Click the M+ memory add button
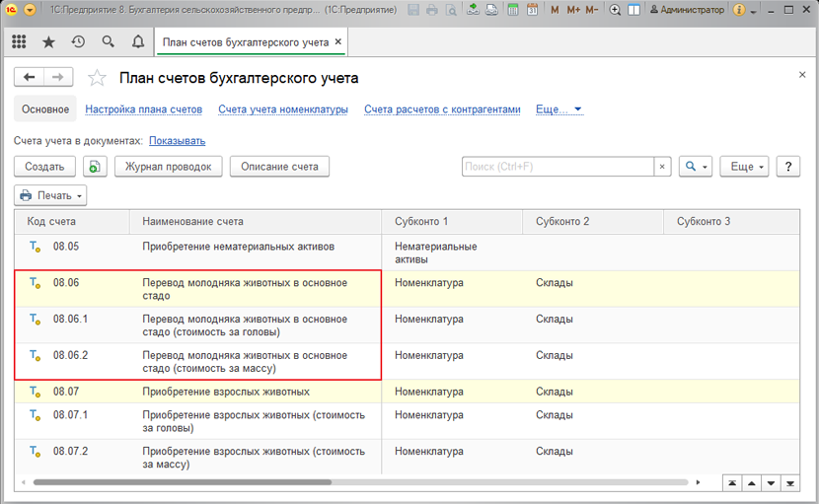Screen dimensions: 819x504 (573, 10)
